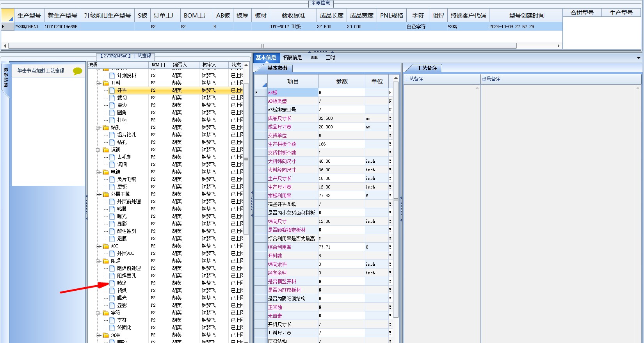Click the document icon beside 负片电镀

point(112,179)
